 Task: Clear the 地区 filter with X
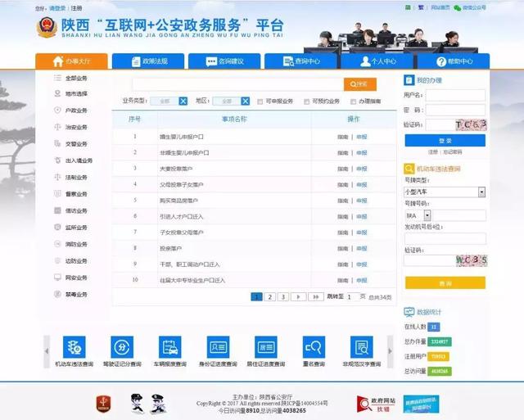point(246,101)
